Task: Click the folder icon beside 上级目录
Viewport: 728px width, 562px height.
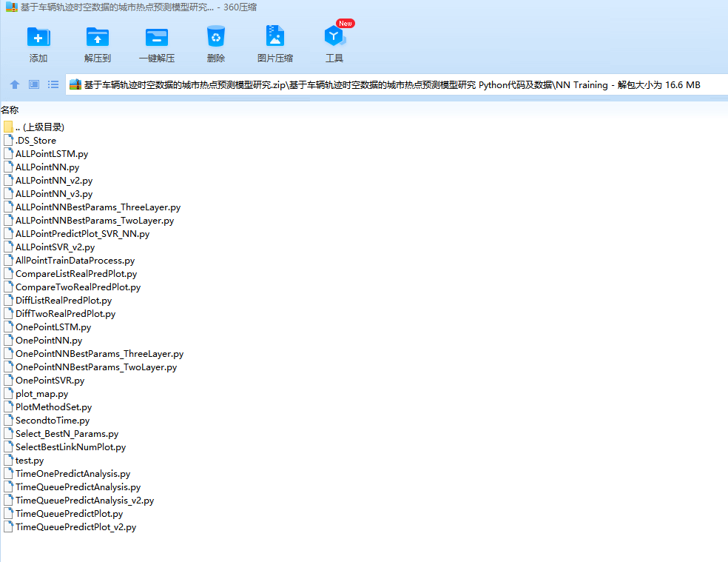Action: [x=8, y=127]
